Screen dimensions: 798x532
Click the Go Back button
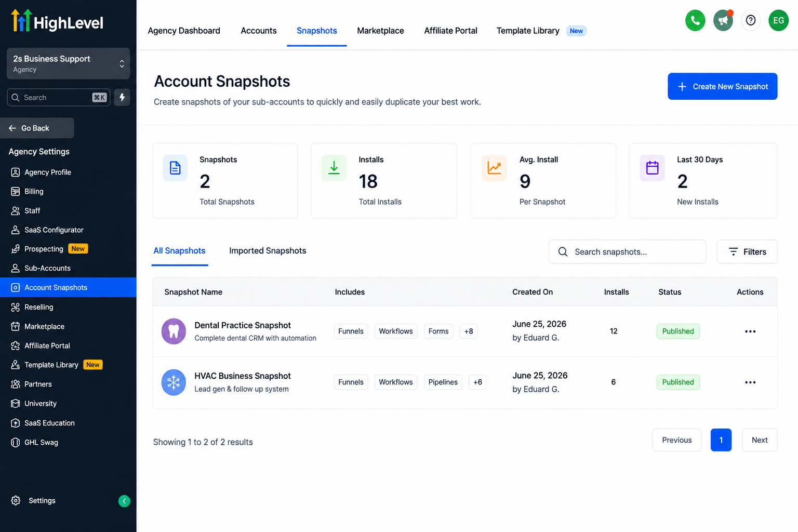[x=37, y=128]
